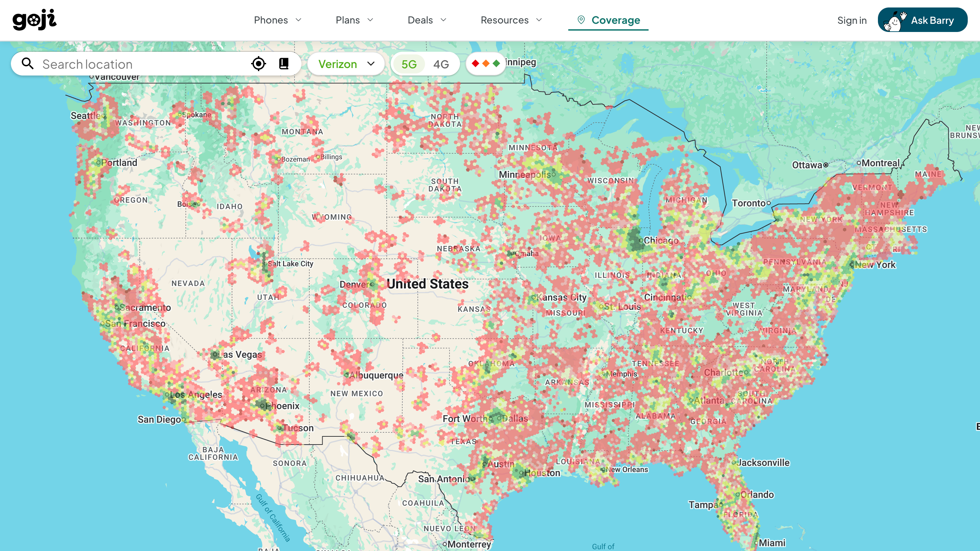Click the "San Francisco" city label

(x=135, y=323)
